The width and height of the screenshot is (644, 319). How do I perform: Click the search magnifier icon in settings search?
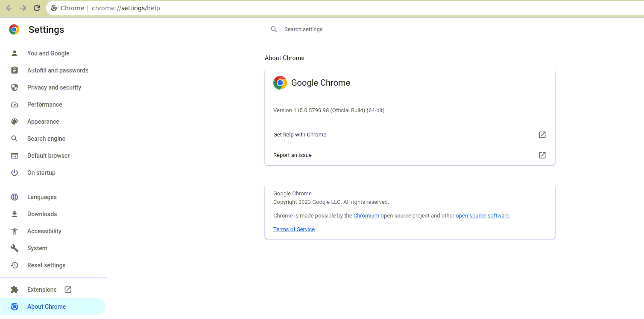point(274,29)
